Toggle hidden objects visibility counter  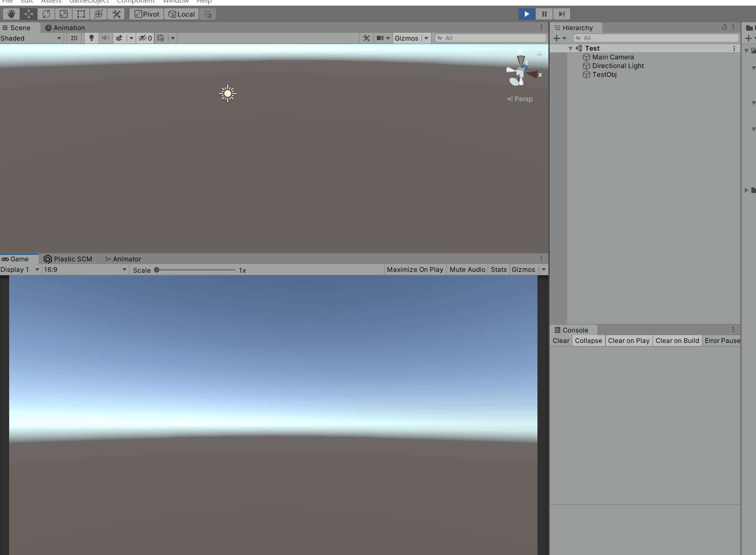point(145,38)
